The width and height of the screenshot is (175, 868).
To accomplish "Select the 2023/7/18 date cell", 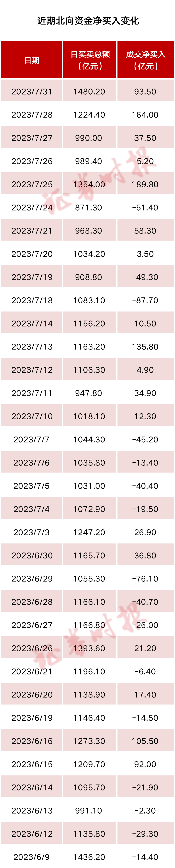I will (32, 300).
